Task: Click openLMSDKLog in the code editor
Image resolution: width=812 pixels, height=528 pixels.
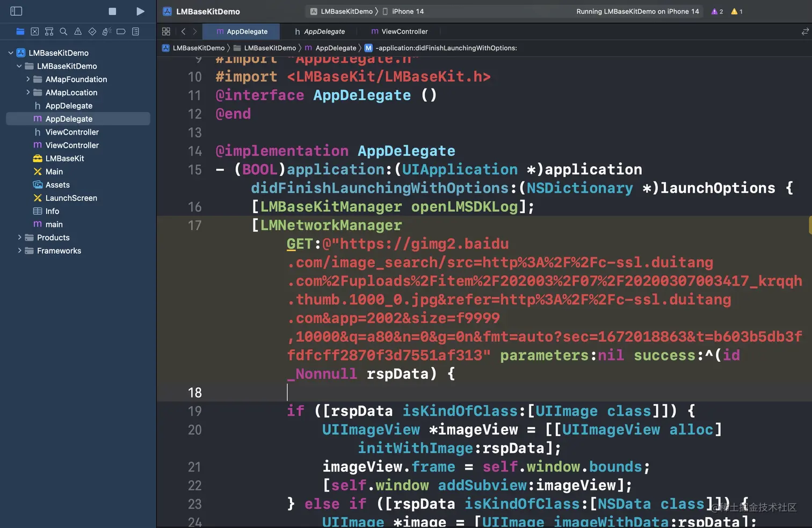Action: (x=465, y=207)
